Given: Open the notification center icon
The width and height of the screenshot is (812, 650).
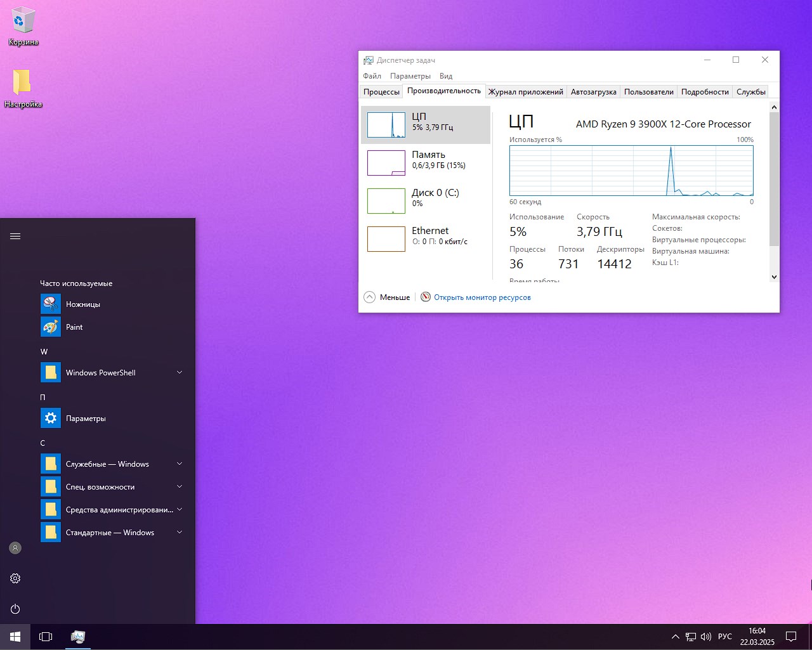Looking at the screenshot, I should pos(791,637).
